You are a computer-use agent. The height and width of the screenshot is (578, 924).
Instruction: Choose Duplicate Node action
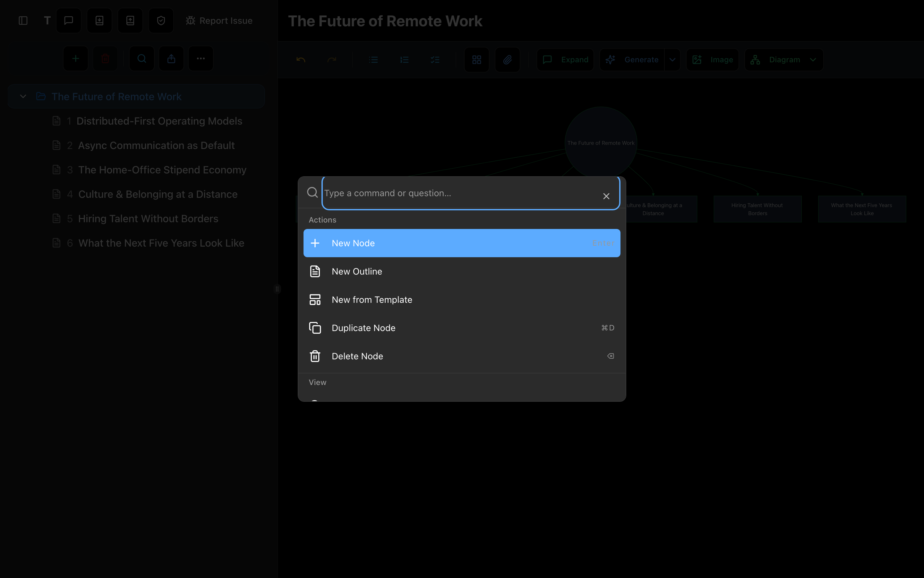pyautogui.click(x=462, y=328)
